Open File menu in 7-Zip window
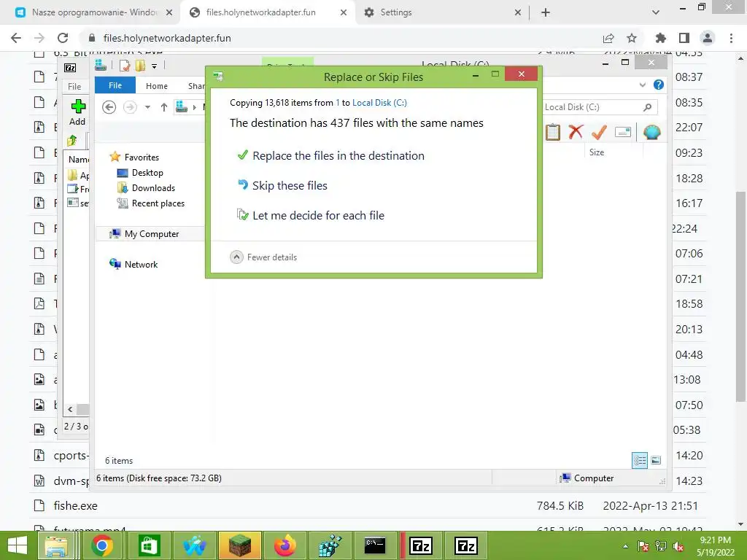This screenshot has height=560, width=747. [74, 86]
